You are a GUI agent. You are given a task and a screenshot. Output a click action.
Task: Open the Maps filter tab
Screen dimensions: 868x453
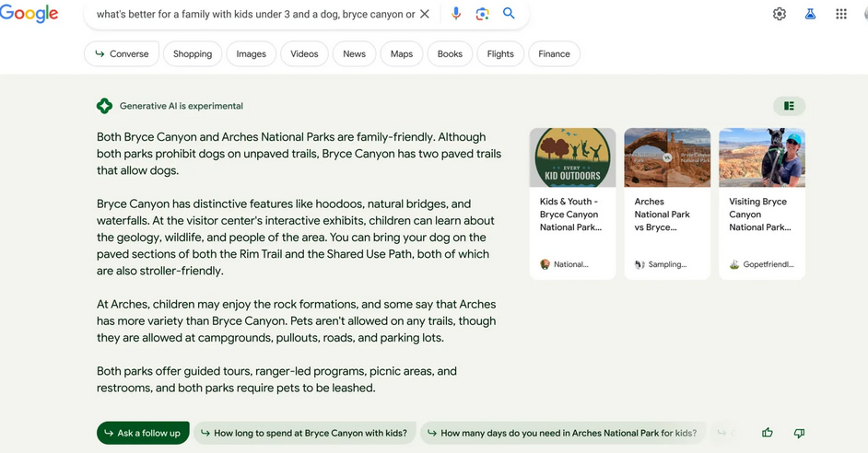tap(402, 53)
